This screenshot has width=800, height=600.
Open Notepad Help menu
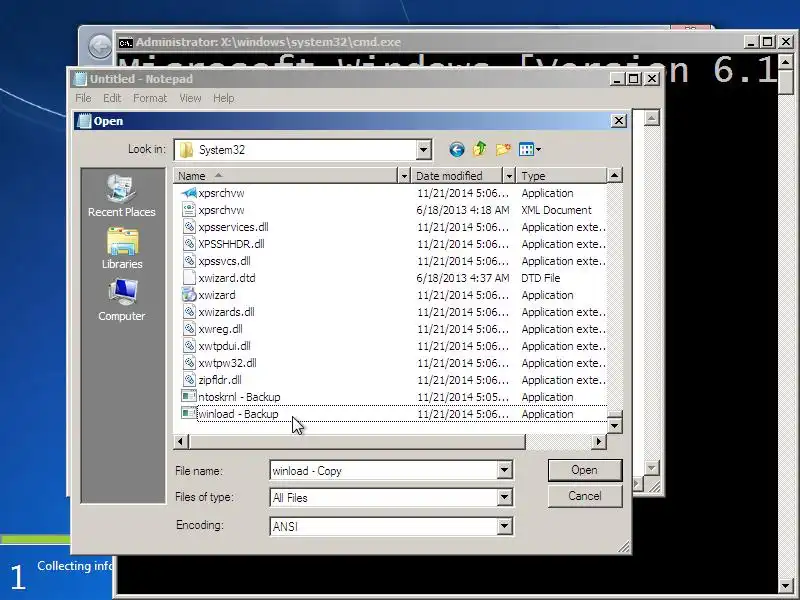point(223,98)
